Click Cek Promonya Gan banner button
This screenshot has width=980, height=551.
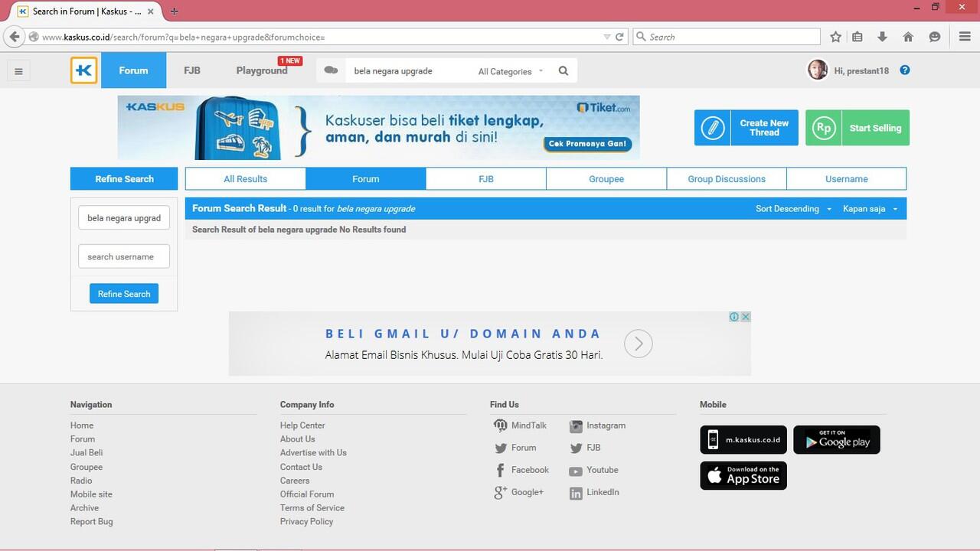[587, 143]
